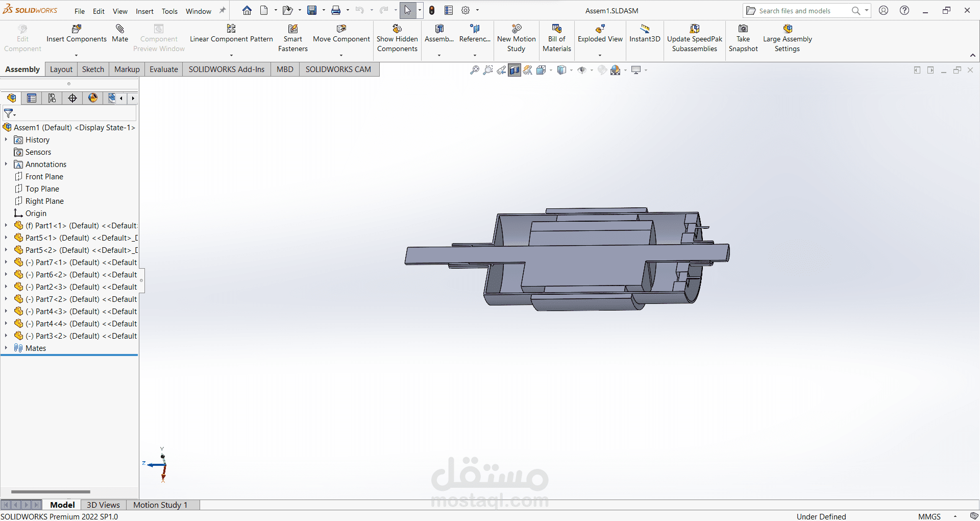Collapse the CommandManager ribbon chevron
The width and height of the screenshot is (980, 521).
click(973, 55)
